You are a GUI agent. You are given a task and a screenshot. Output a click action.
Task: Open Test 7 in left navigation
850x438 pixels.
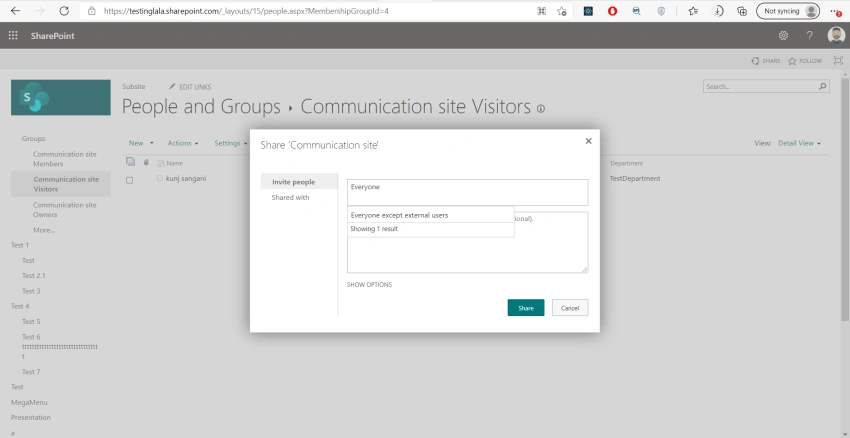[x=31, y=372]
